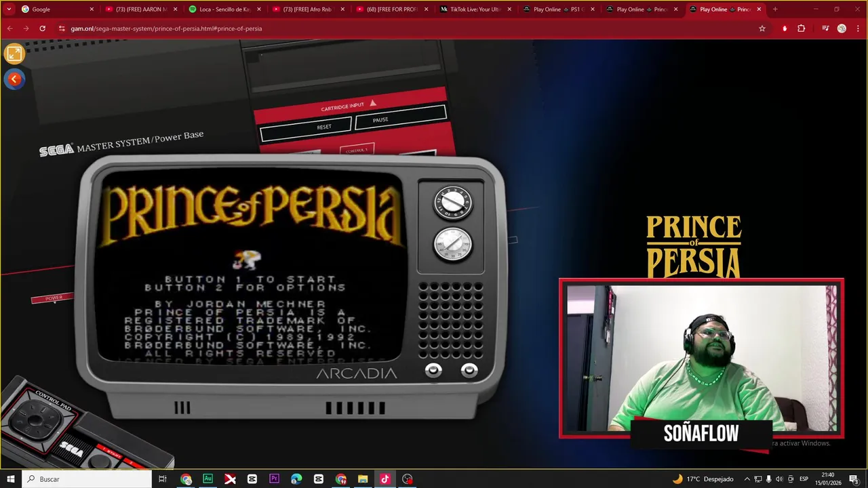868x488 pixels.
Task: Close the Google tab
Action: point(92,9)
